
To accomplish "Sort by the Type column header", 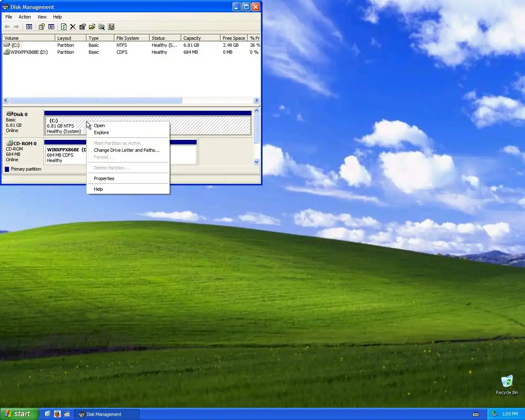I will point(100,38).
